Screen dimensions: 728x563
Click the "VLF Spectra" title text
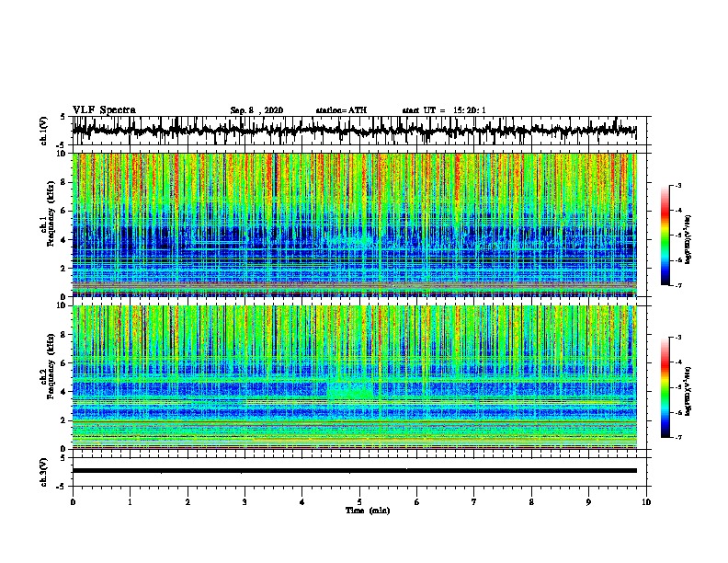[x=104, y=110]
